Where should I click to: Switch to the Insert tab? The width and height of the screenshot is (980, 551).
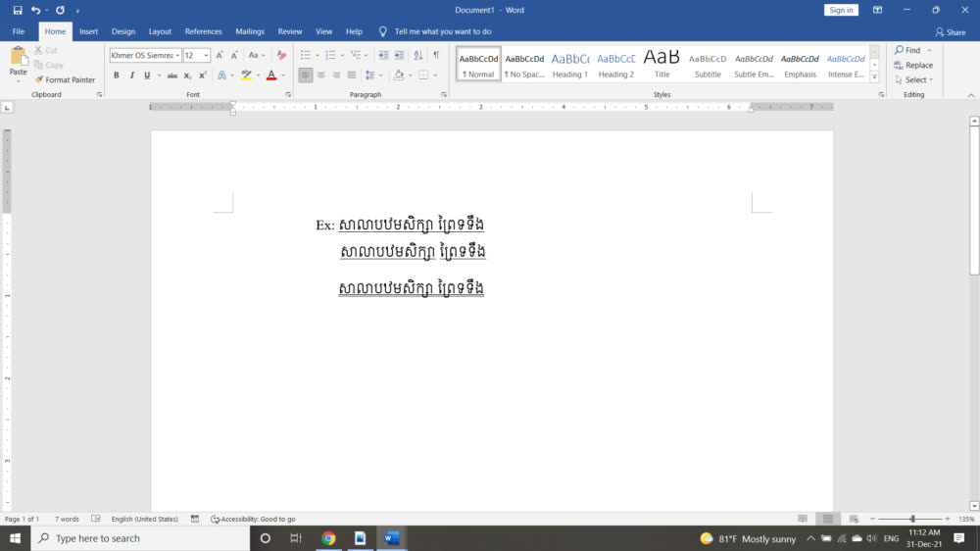(88, 31)
